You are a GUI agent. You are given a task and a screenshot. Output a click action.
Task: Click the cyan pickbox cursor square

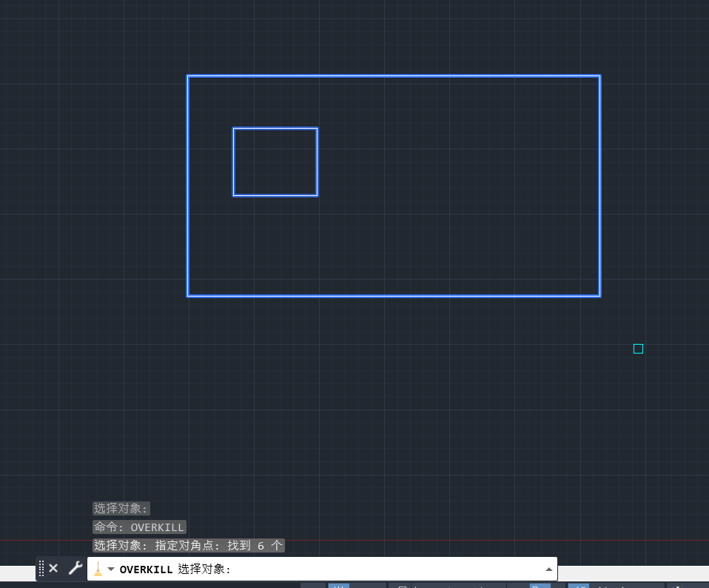coord(638,348)
